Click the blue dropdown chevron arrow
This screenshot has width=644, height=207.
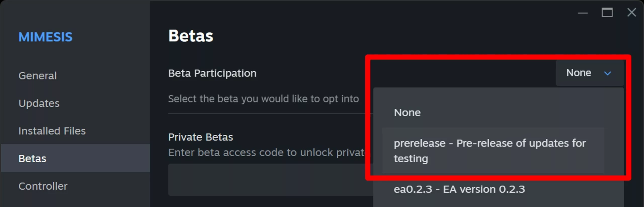tap(607, 73)
